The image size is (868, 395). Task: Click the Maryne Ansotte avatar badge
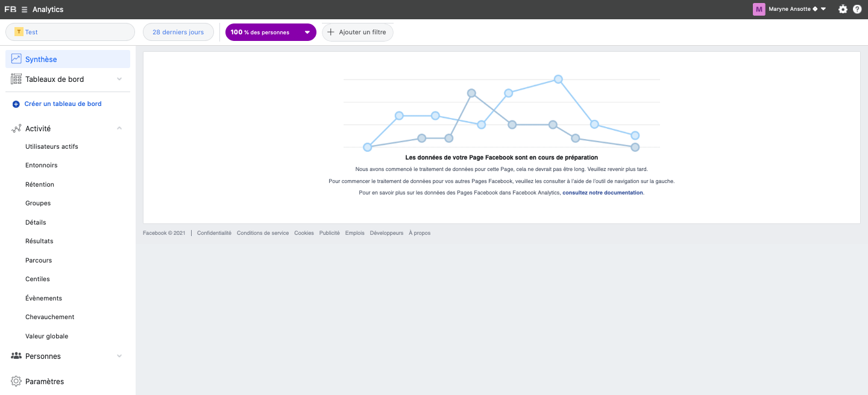click(x=759, y=9)
